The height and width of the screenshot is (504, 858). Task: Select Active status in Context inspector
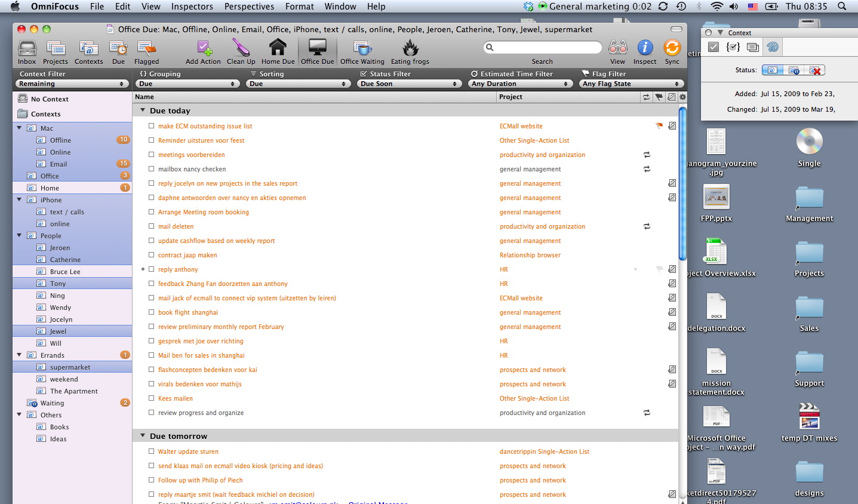[x=772, y=70]
